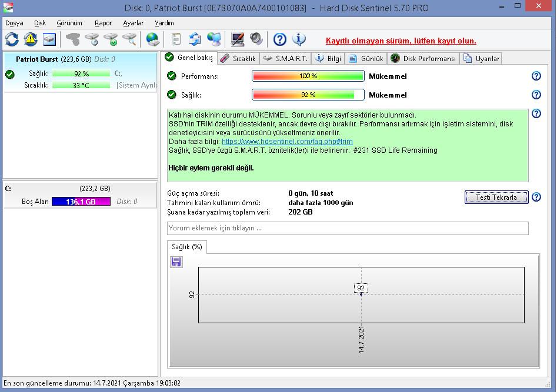This screenshot has width=557, height=392.
Task: Click the info bubble toolbar icon
Action: tap(299, 39)
